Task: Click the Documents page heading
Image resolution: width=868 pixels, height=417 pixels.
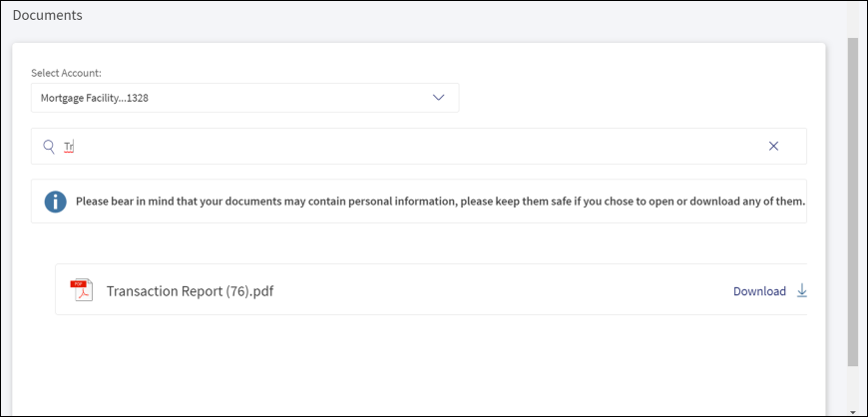Action: pos(48,16)
